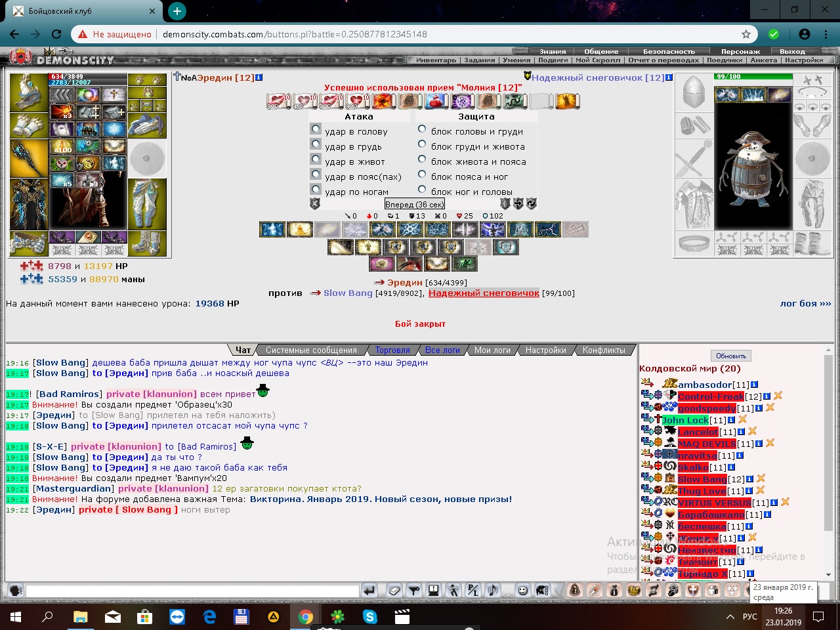The image size is (840, 630).
Task: Select attack 'удар в голову'
Action: pyautogui.click(x=316, y=129)
